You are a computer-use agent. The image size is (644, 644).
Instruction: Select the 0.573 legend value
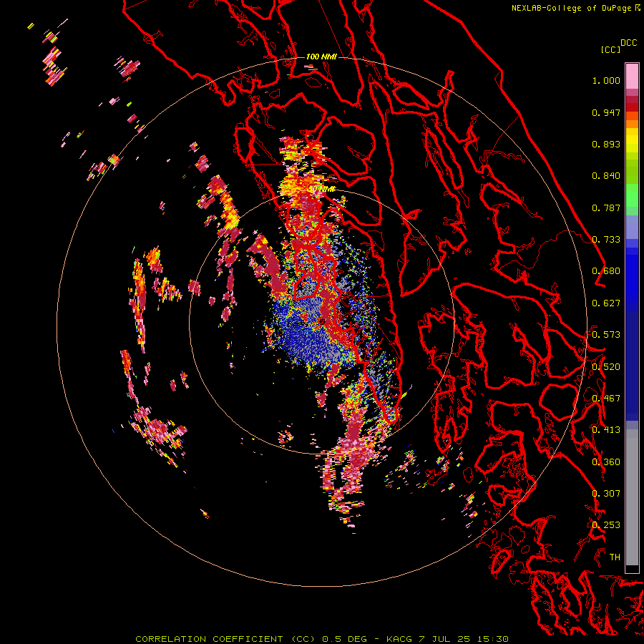pos(606,335)
